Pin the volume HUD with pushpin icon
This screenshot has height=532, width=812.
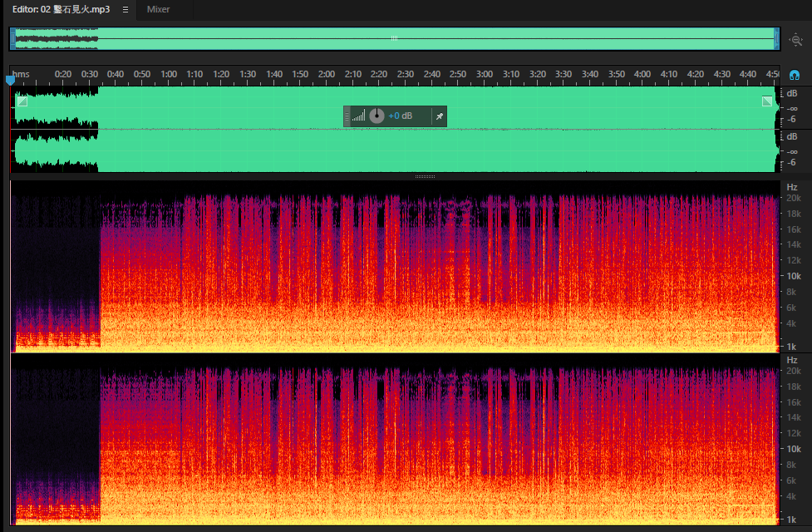click(439, 116)
